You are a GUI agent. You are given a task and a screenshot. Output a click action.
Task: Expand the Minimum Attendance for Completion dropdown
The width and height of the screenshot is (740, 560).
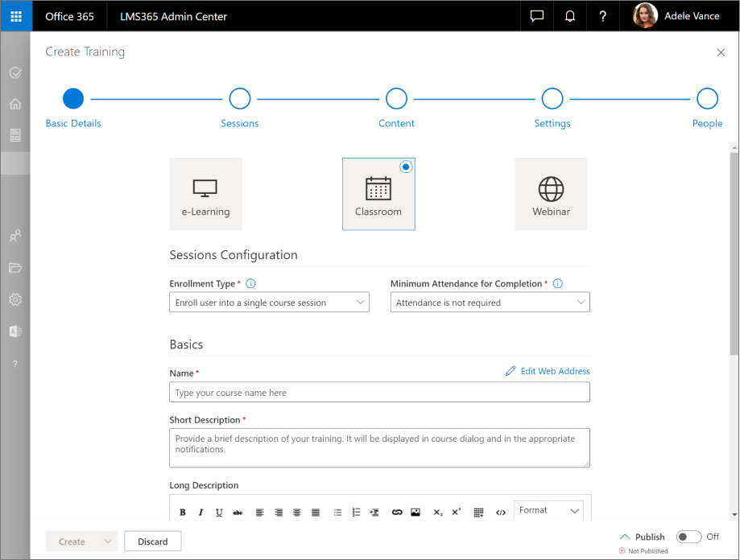coord(490,303)
